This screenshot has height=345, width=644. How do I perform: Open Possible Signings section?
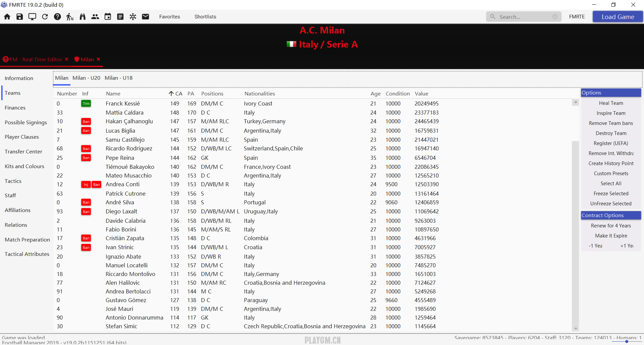pyautogui.click(x=26, y=122)
